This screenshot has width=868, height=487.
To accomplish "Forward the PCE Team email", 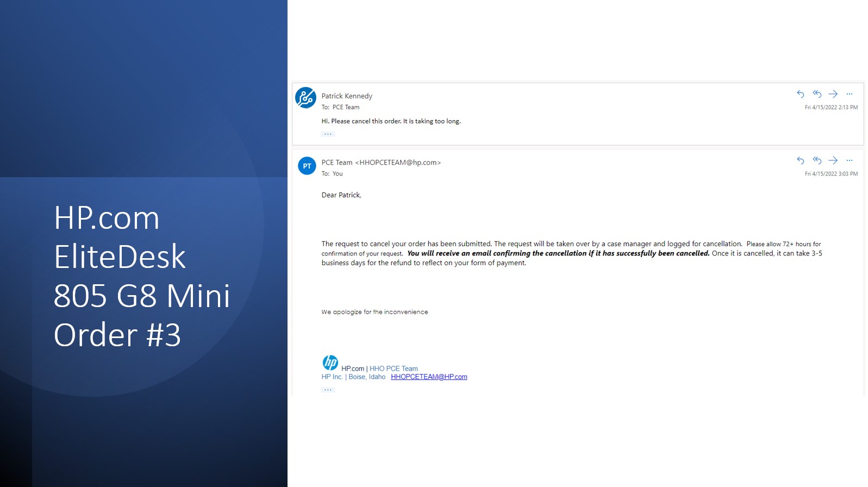I will click(x=833, y=160).
